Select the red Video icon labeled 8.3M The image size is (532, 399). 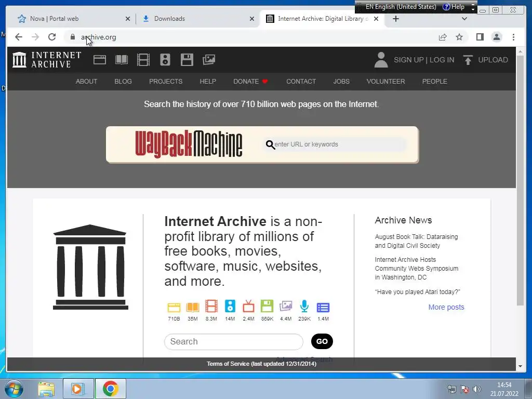211,306
